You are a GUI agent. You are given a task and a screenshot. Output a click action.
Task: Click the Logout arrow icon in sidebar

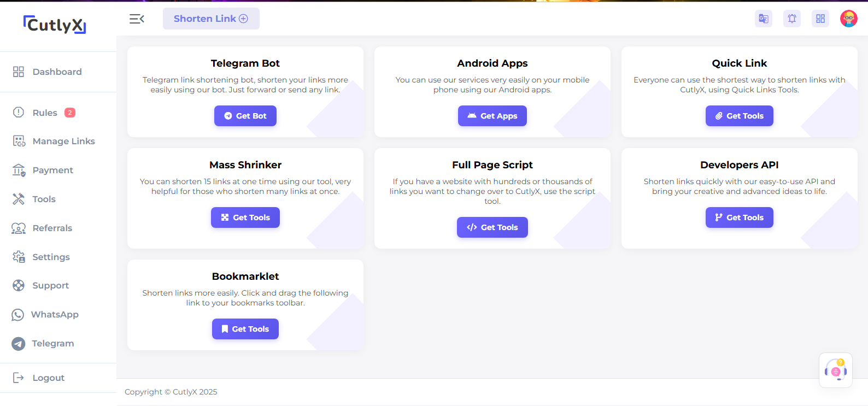pos(19,378)
